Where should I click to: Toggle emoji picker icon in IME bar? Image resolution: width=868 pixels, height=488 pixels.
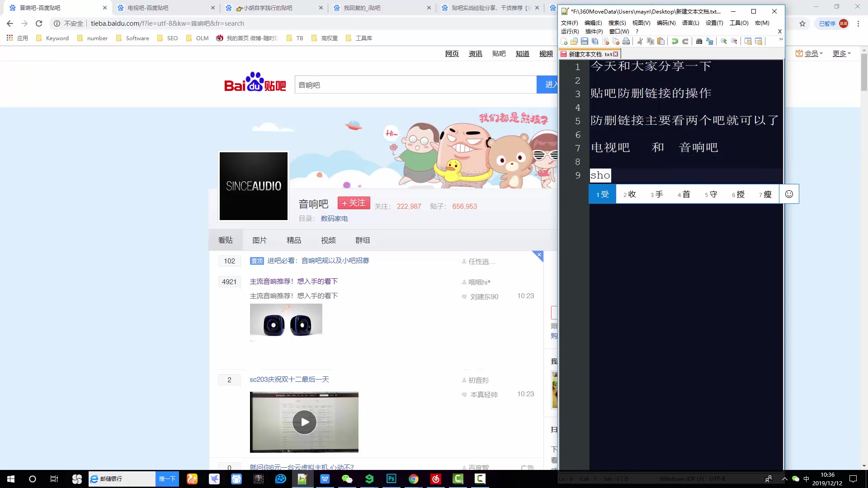[x=789, y=194]
